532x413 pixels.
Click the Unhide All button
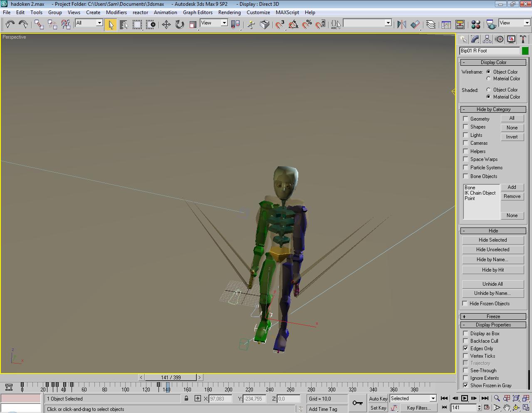point(493,284)
